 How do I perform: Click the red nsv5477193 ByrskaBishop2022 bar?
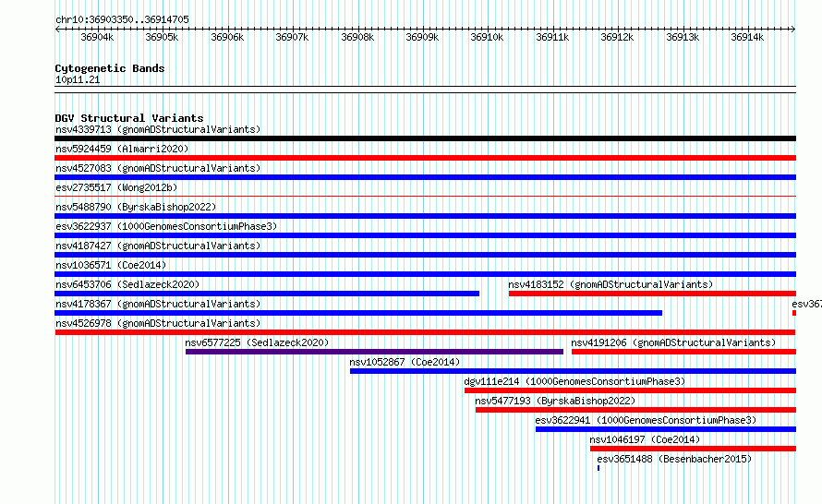[636, 410]
